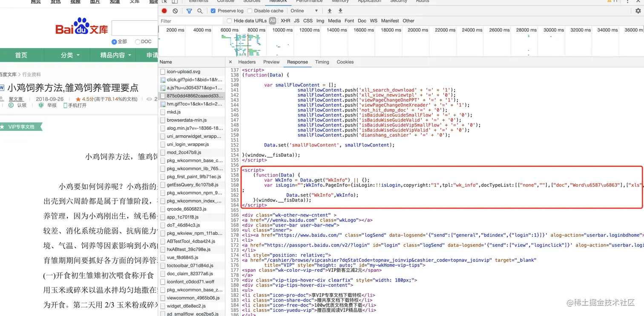Filter requests by Other
644x316 pixels.
(x=408, y=20)
